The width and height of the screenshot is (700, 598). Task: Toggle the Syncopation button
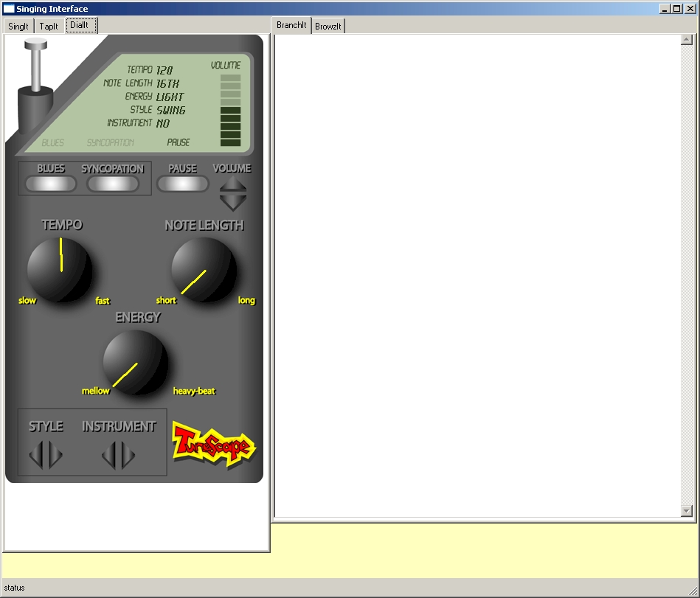(x=113, y=184)
